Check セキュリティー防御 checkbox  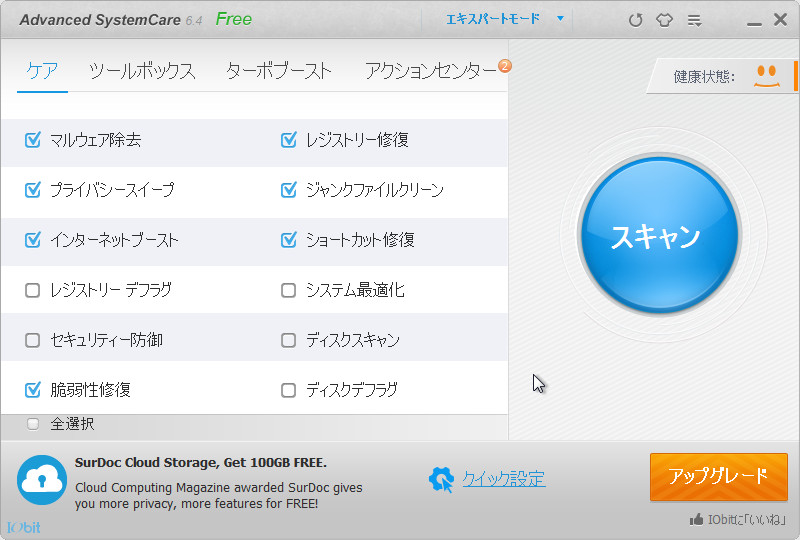(x=33, y=340)
